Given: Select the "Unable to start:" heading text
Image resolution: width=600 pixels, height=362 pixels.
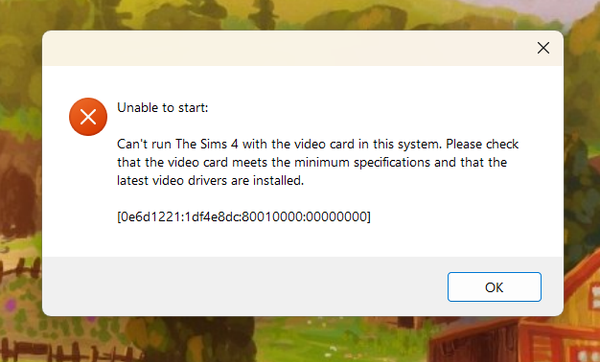Looking at the screenshot, I should [163, 108].
